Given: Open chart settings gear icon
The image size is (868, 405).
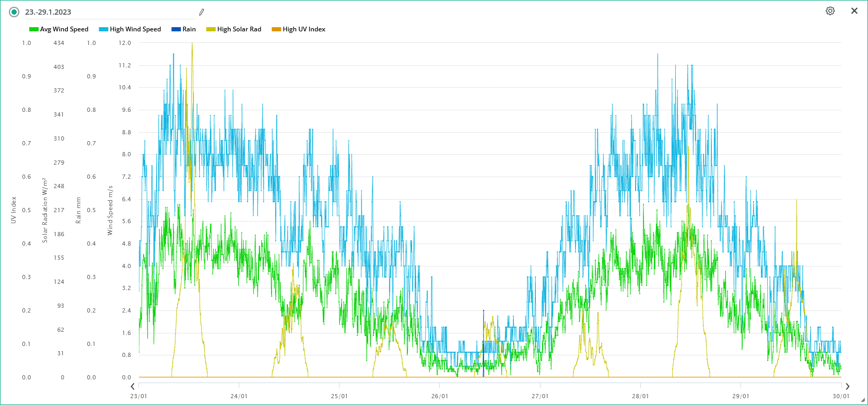Looking at the screenshot, I should point(830,11).
